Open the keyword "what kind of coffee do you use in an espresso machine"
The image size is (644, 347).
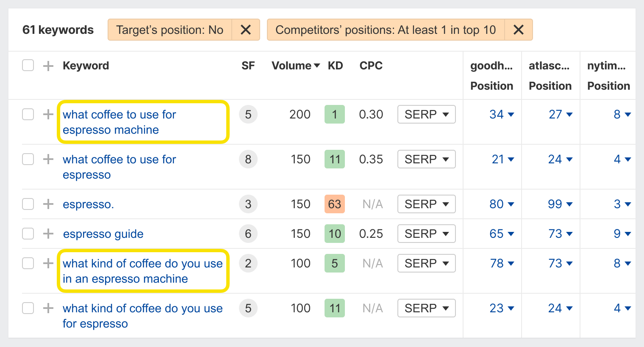(x=142, y=271)
